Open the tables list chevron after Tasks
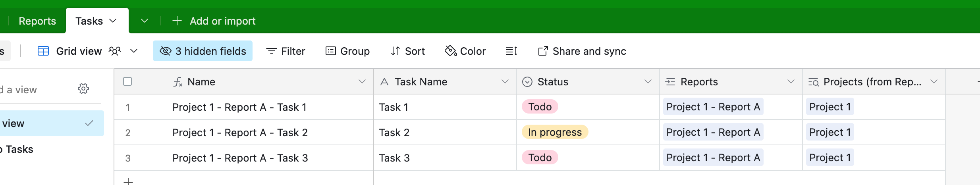 tap(145, 21)
